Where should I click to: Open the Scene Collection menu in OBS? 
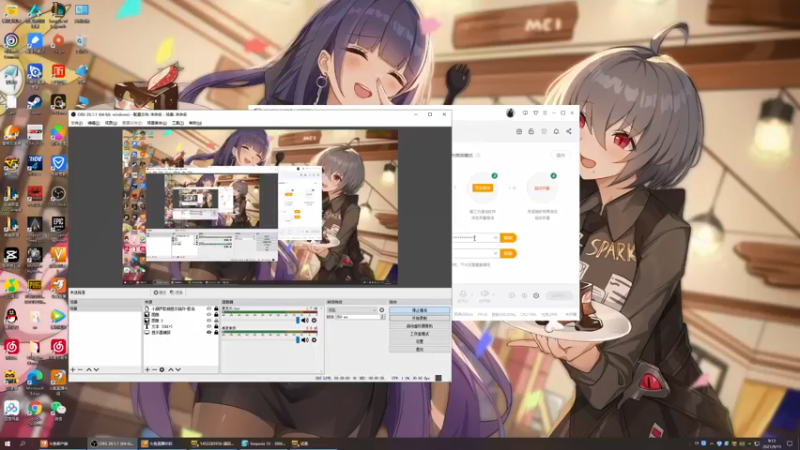click(x=157, y=123)
